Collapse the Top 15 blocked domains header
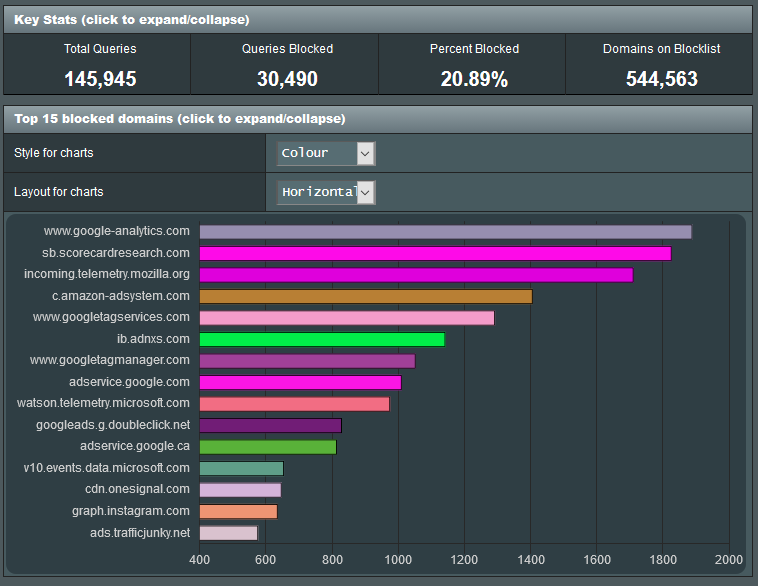 coord(378,119)
